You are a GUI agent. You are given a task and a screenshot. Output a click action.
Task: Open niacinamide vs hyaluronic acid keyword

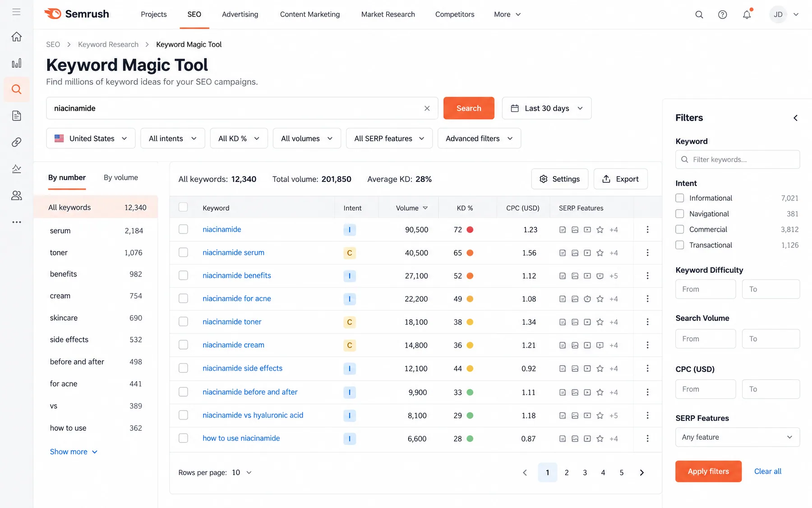(253, 415)
